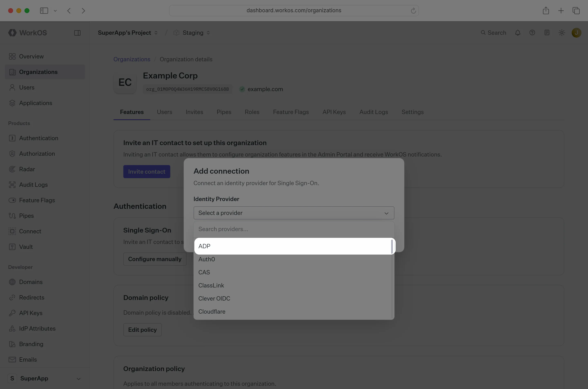Open Feature Flags in sidebar
The width and height of the screenshot is (588, 389).
click(45, 200)
